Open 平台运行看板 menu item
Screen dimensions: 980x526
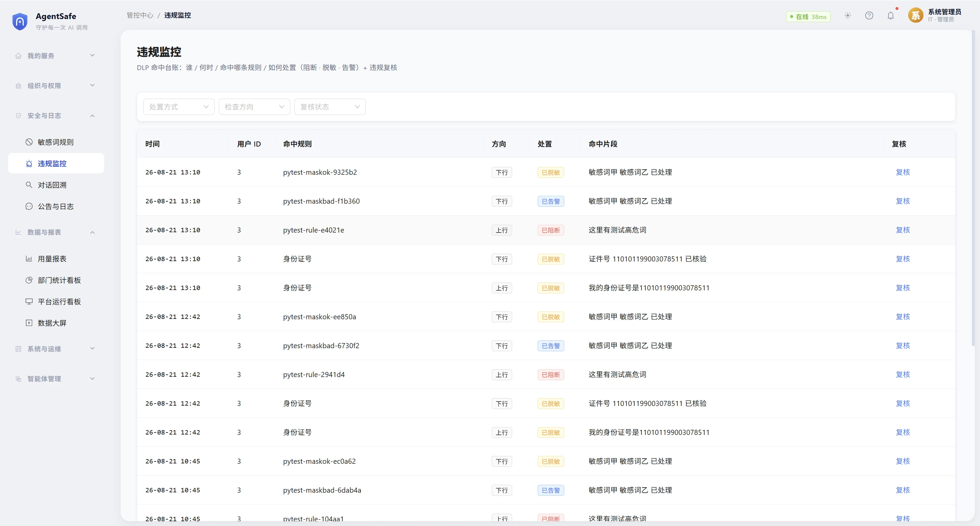pos(56,301)
